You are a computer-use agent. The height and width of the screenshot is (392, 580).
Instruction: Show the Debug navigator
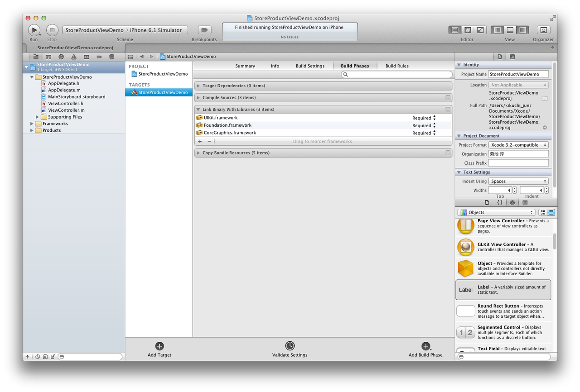coord(86,57)
